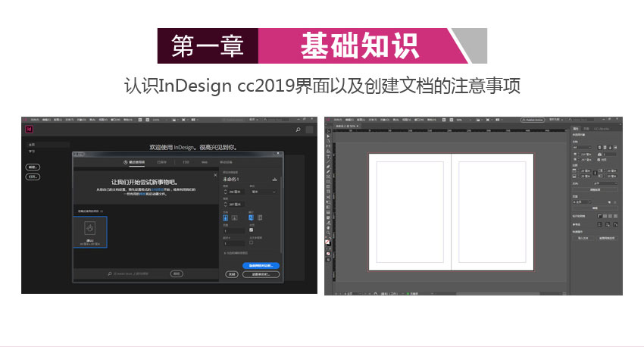
Task: Select the Pencil tool in tools panel
Action: tap(328, 172)
